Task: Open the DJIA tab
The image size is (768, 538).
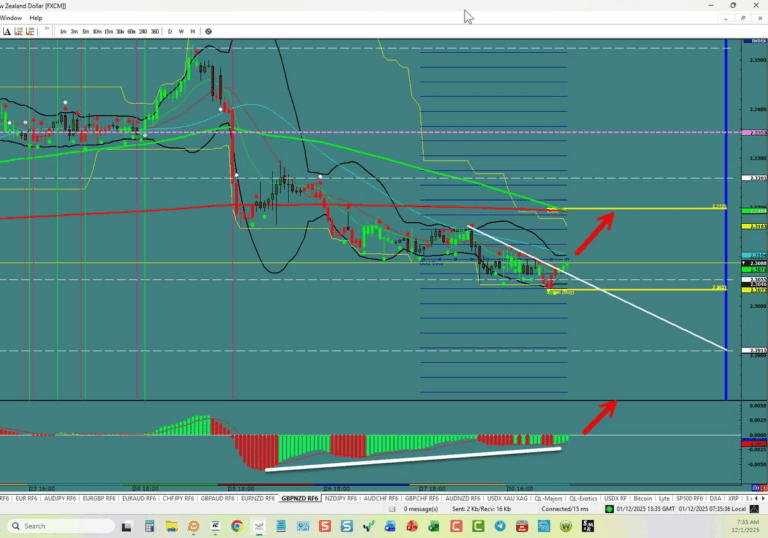Action: (715, 498)
